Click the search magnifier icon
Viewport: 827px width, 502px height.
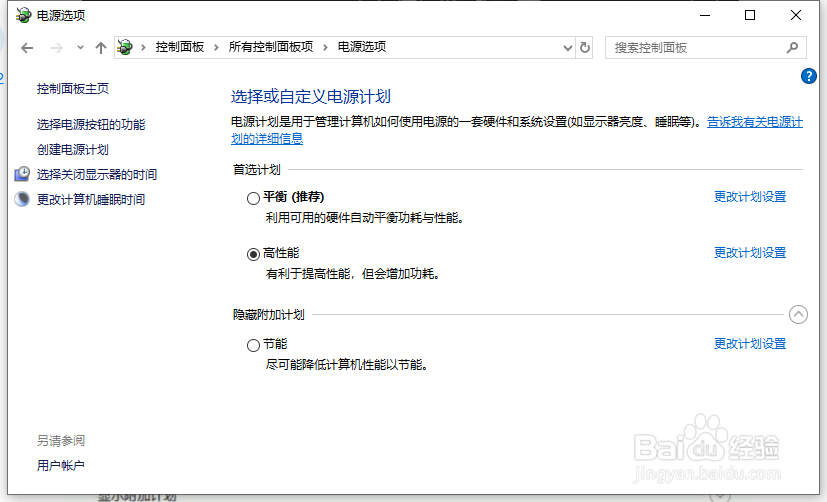pos(792,47)
